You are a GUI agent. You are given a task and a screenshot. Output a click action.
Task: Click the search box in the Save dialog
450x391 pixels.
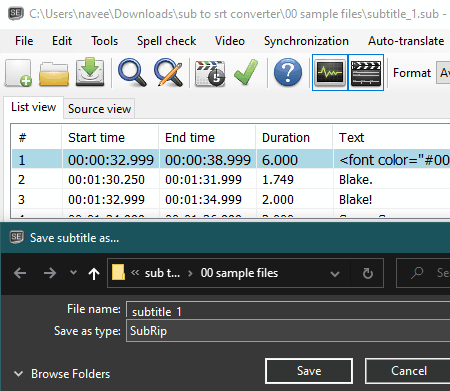(x=423, y=273)
